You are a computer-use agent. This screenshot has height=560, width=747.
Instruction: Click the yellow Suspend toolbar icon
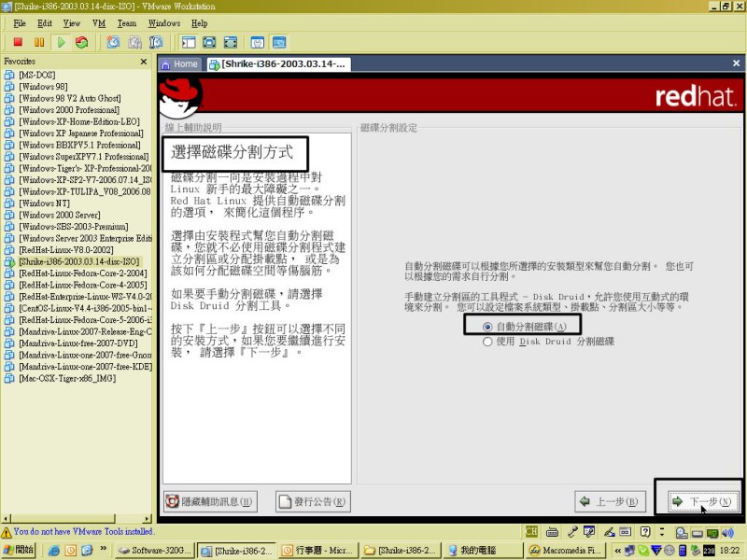39,42
